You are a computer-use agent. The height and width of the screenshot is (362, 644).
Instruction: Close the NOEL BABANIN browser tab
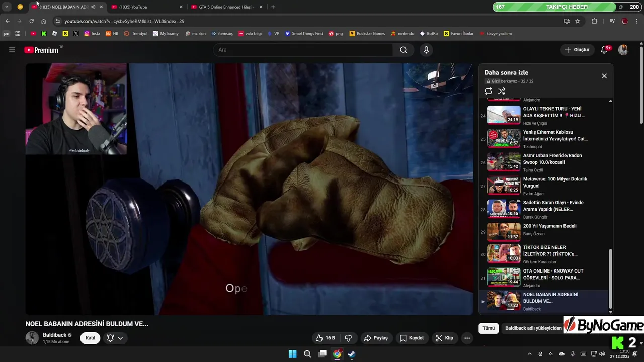[101, 7]
